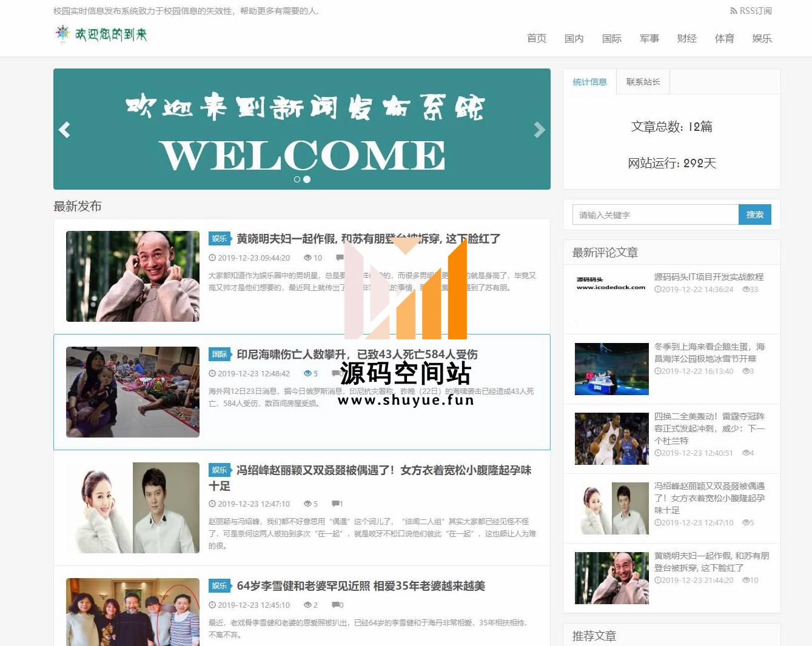Click the RSS订阅 feed icon
Viewport: 812px width, 646px height.
(733, 11)
